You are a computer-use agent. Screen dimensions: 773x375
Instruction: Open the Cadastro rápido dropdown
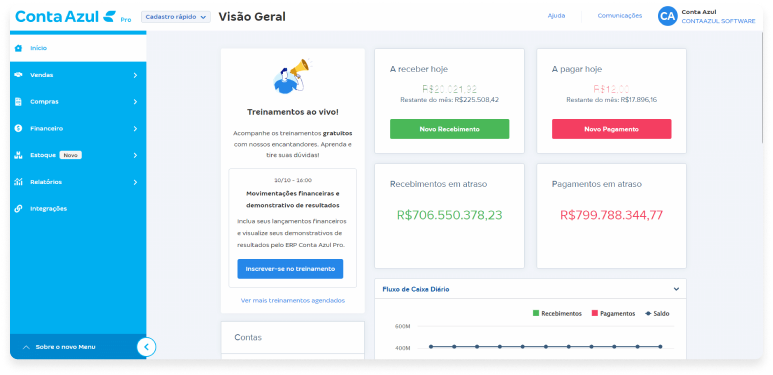point(176,17)
